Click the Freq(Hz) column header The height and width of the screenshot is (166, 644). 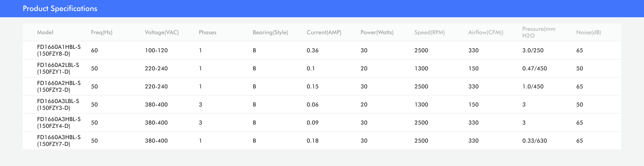point(102,33)
